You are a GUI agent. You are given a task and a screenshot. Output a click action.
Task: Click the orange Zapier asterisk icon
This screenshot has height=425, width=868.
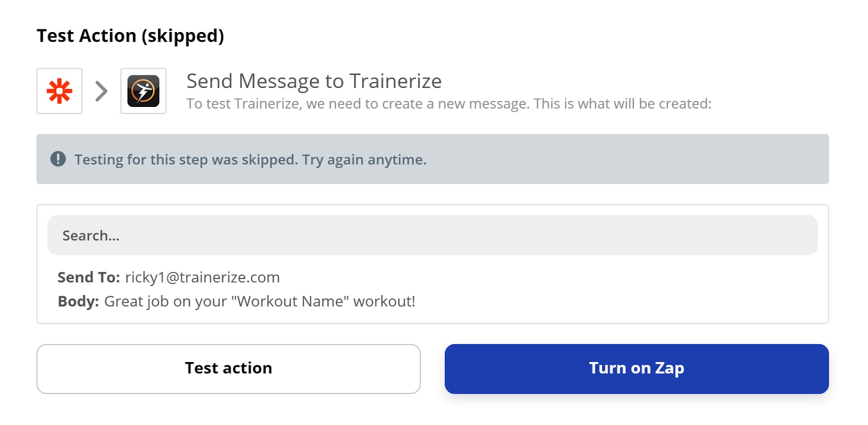(x=59, y=91)
